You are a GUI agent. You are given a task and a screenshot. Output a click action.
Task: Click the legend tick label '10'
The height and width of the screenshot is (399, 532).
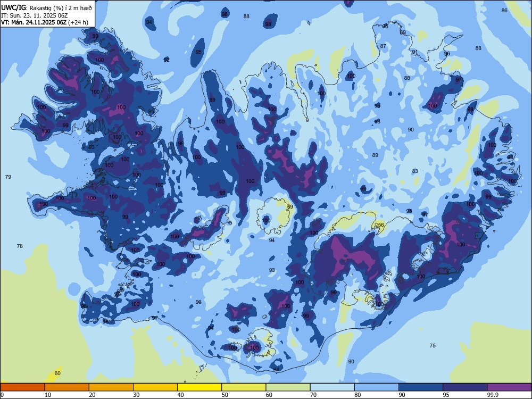(x=48, y=395)
